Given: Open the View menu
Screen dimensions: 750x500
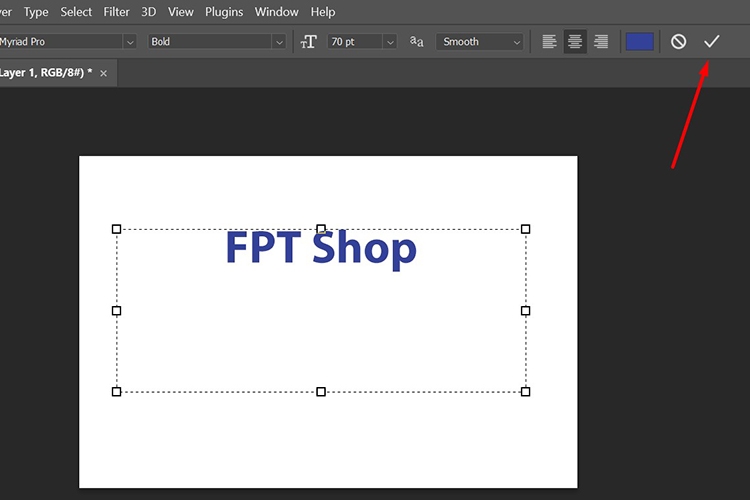Looking at the screenshot, I should [180, 12].
